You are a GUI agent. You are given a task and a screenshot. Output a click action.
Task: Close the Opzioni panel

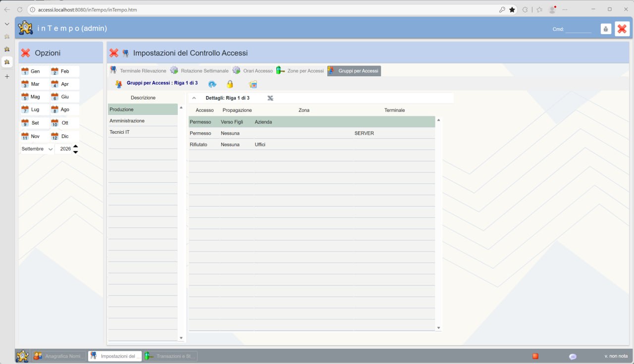tap(26, 53)
